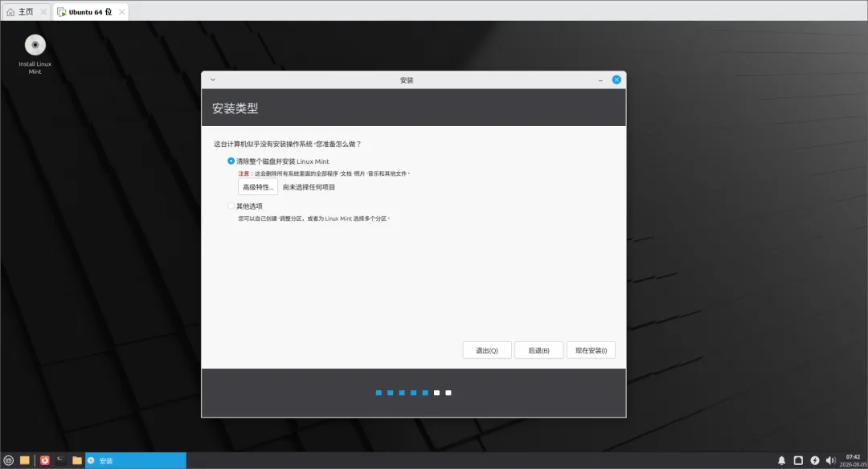Click the clock in the system tray

853,461
